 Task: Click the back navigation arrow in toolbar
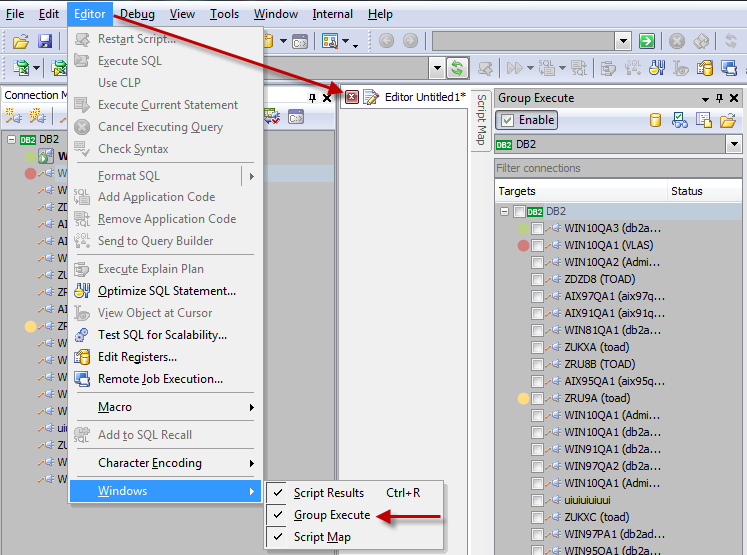[x=386, y=41]
